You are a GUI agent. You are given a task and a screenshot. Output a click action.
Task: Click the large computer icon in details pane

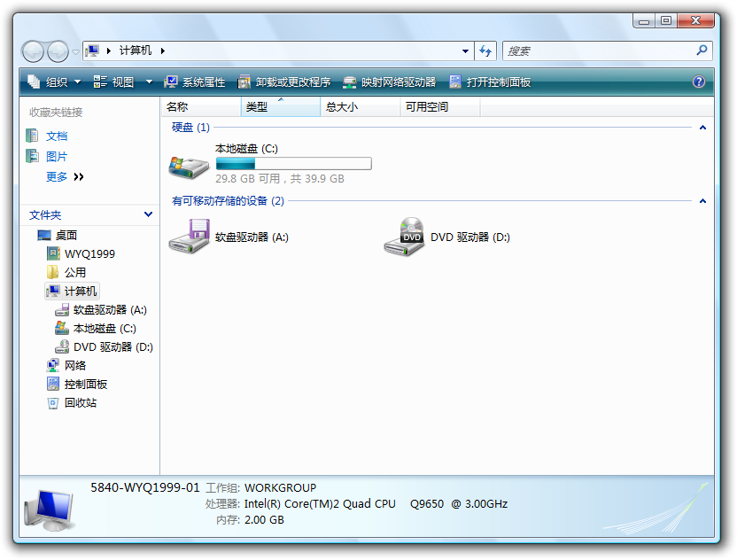pos(50,509)
